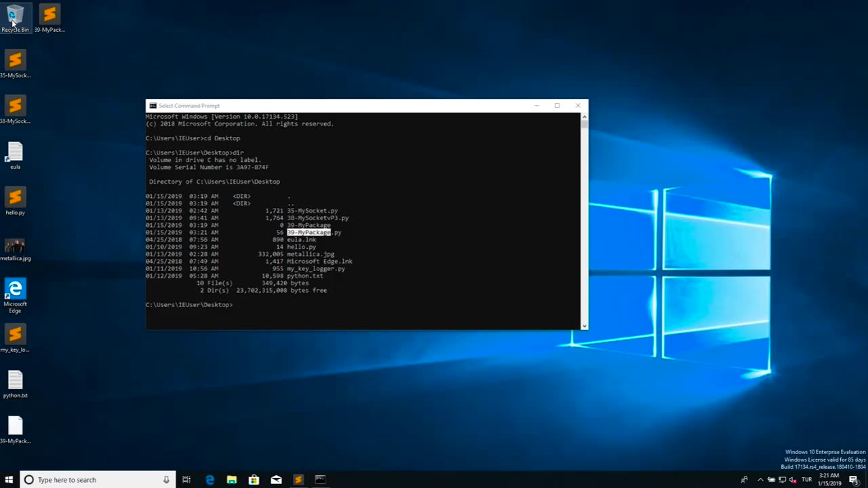Open File Explorer from the taskbar
Viewport: 868px width, 488px height.
click(x=232, y=480)
